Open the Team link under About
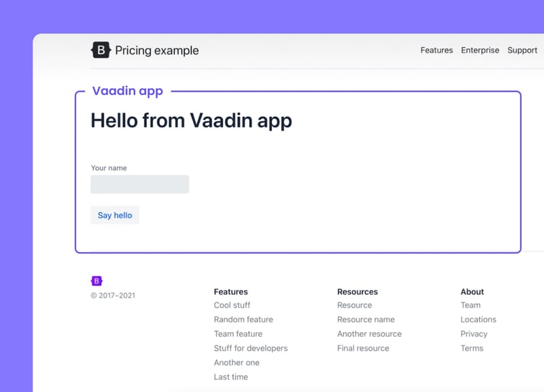Image resolution: width=544 pixels, height=392 pixels. [x=471, y=305]
